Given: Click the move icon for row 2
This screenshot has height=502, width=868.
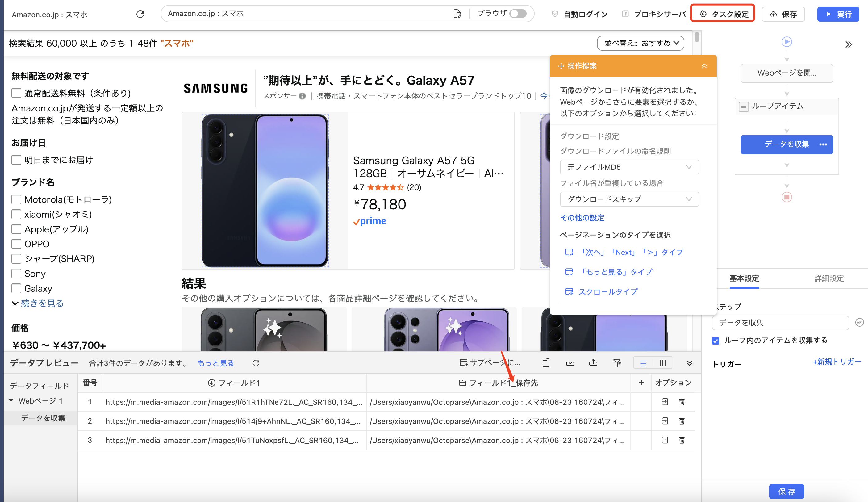Looking at the screenshot, I should click(x=665, y=421).
